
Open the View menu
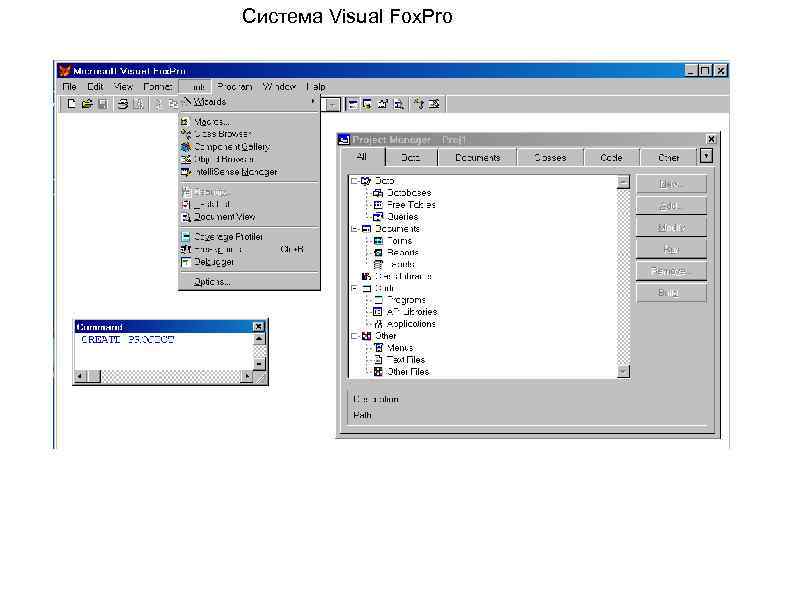[123, 87]
